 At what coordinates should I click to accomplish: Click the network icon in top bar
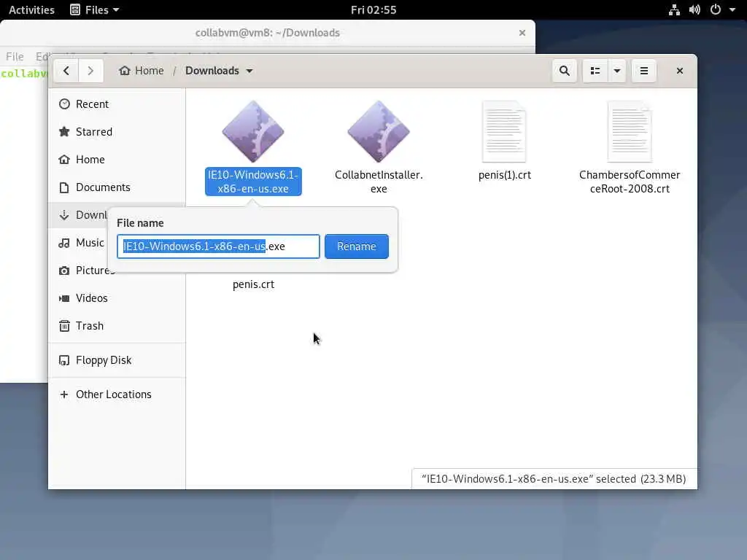pyautogui.click(x=674, y=9)
